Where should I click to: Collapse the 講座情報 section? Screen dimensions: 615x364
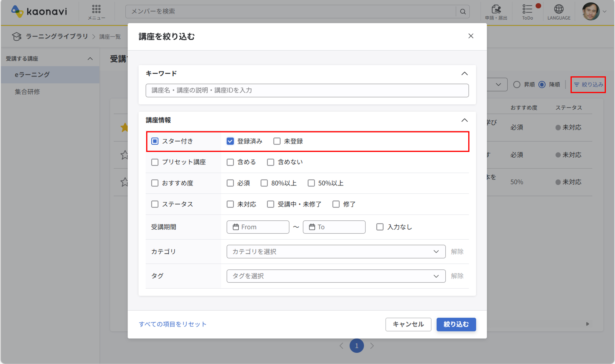tap(465, 120)
